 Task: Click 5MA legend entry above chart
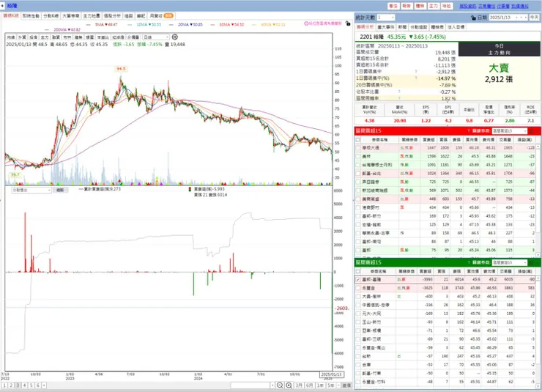tap(105, 24)
